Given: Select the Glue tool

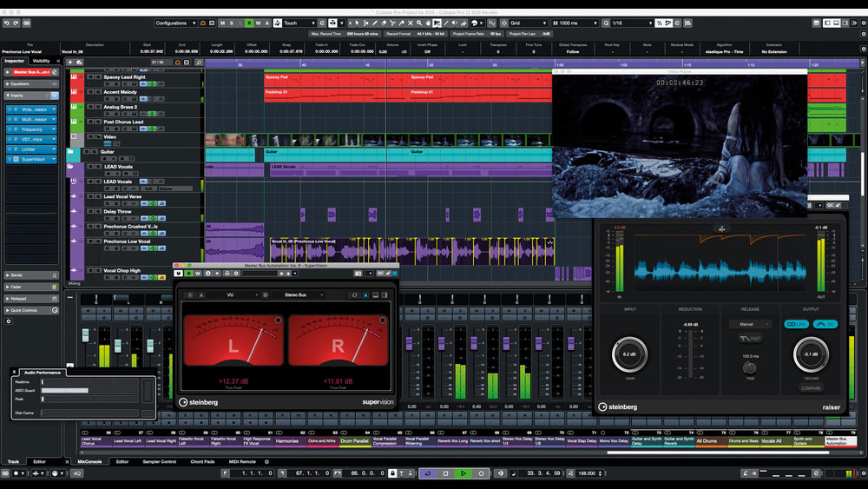Looking at the screenshot, I should tap(401, 23).
